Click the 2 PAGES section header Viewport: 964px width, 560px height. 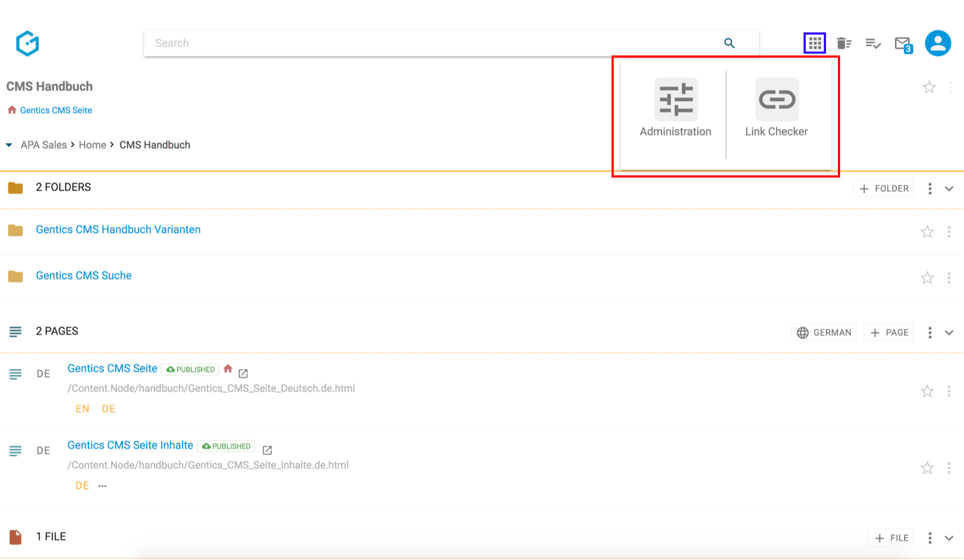[x=57, y=331]
